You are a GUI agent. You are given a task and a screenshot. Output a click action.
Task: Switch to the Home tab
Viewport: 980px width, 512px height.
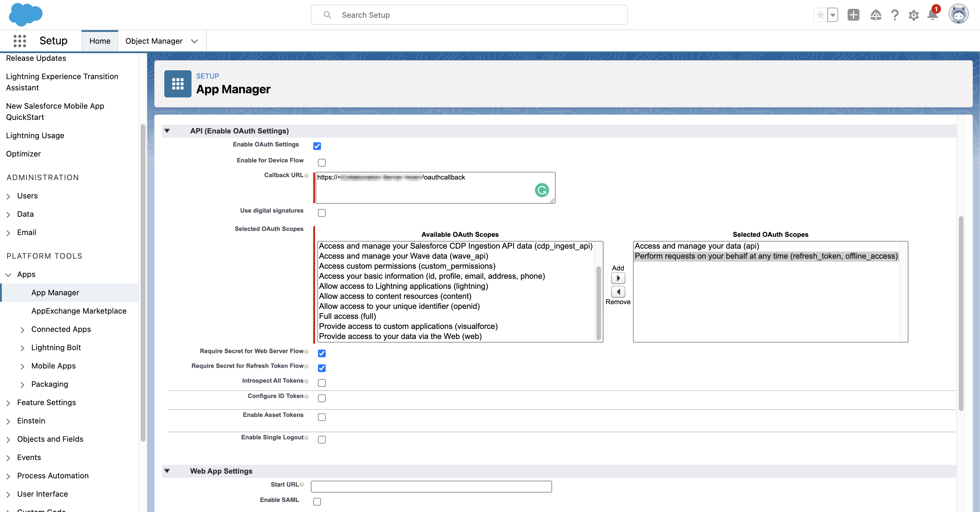click(100, 41)
